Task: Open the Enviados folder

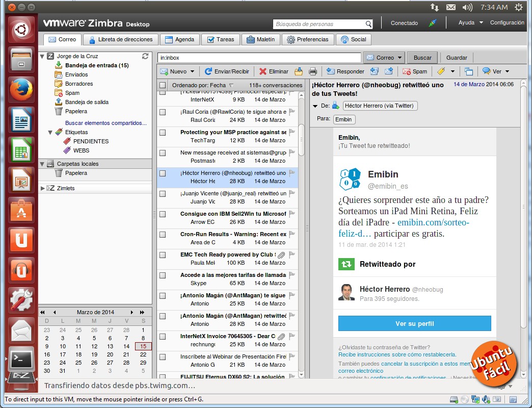Action: 76,74
